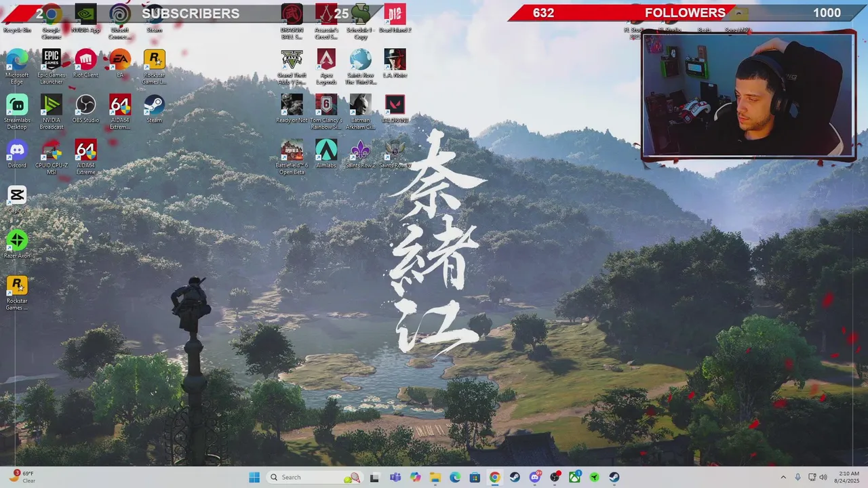
Task: Select the NVIDIA App desktop shortcut
Action: (85, 19)
